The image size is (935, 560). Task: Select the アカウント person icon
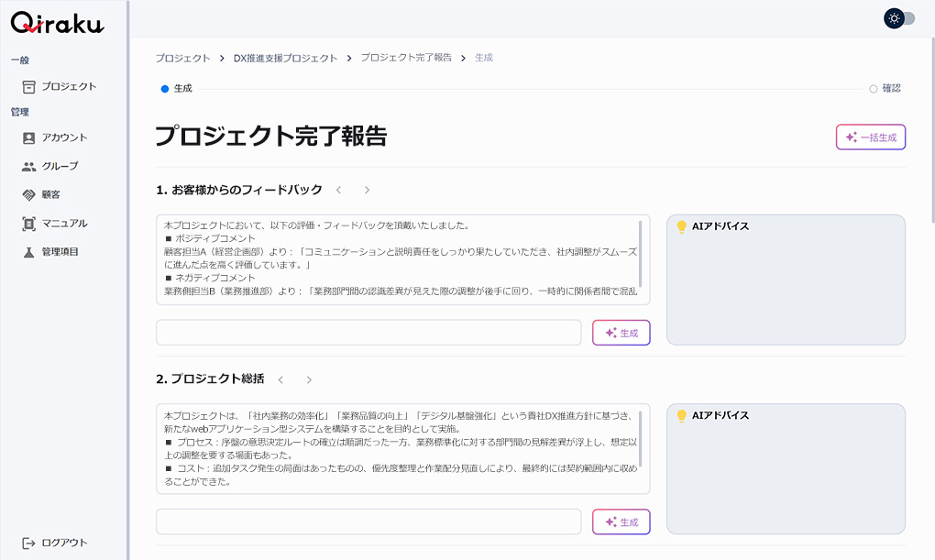click(29, 137)
